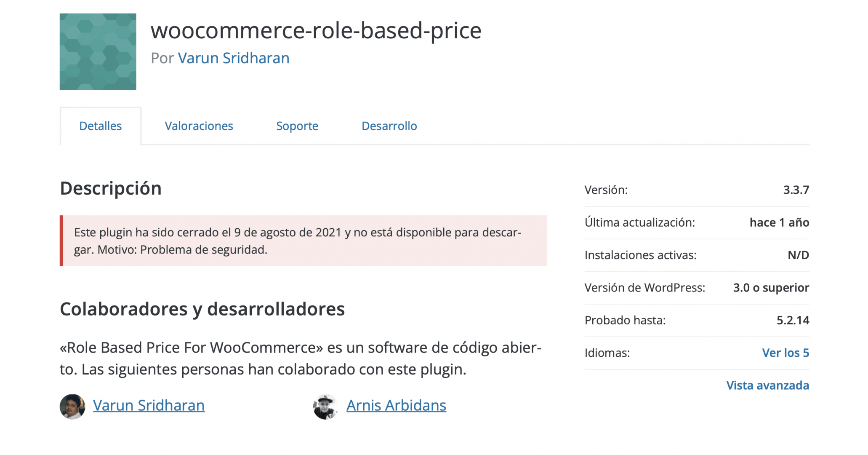
Task: Click the open-source software description paragraph
Action: (301, 358)
